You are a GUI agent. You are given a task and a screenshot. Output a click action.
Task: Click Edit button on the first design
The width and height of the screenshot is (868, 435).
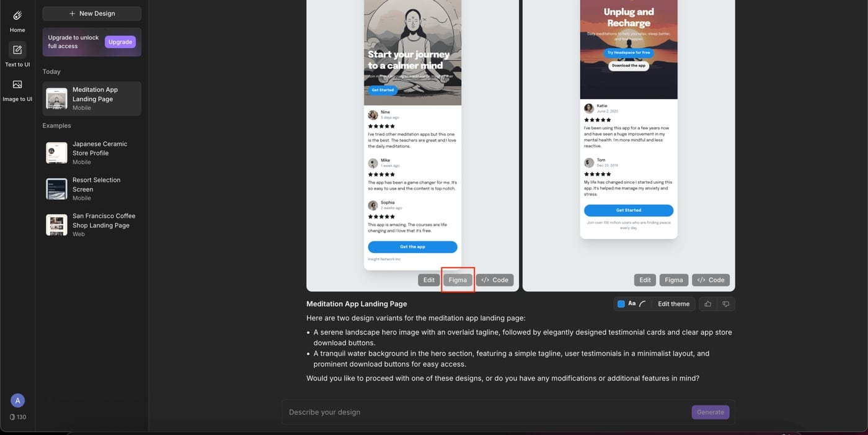coord(429,280)
